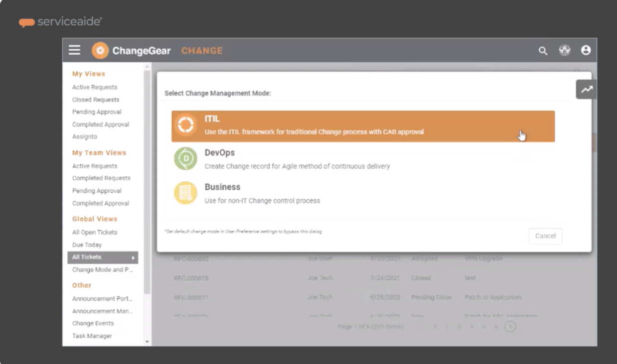Open Change Events in the sidebar
Viewport: 617px width, 364px height.
click(93, 323)
